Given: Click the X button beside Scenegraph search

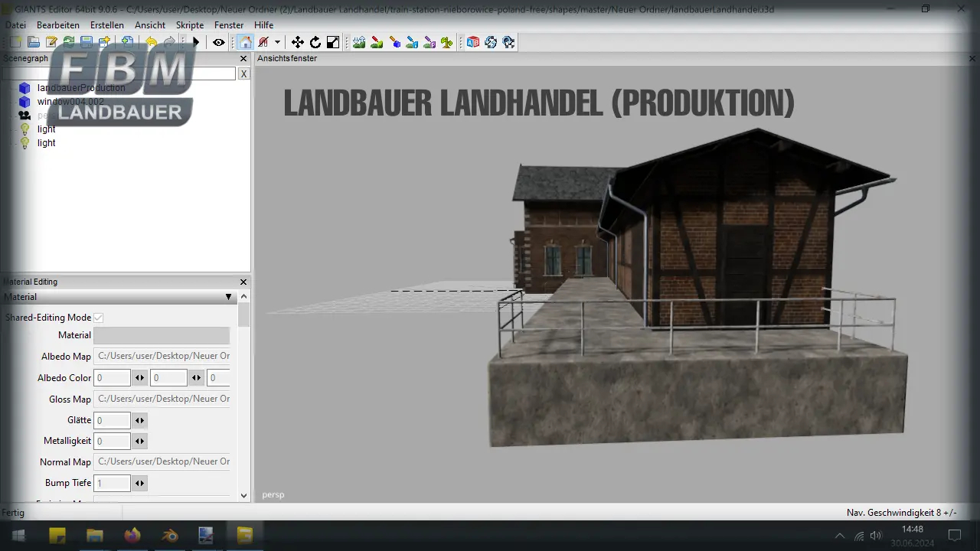Looking at the screenshot, I should pyautogui.click(x=243, y=73).
